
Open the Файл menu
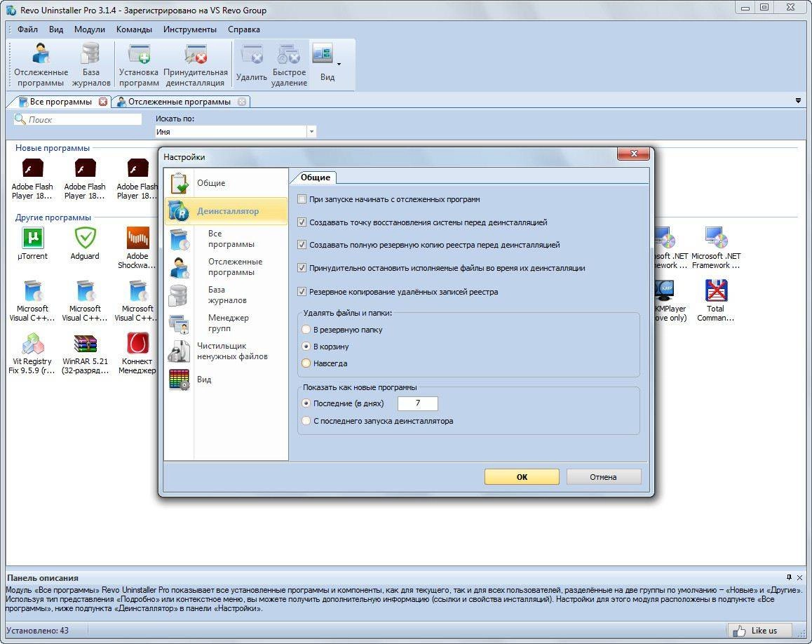[x=27, y=29]
